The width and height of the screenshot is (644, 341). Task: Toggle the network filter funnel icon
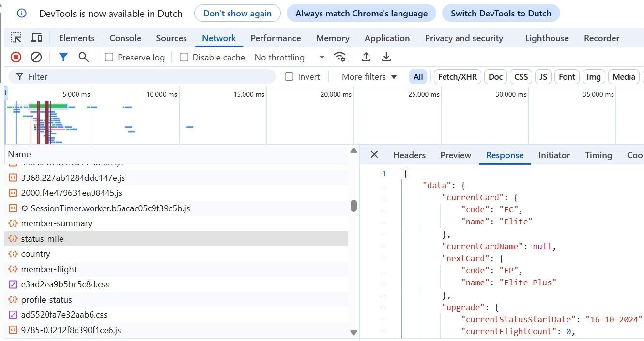tap(63, 58)
